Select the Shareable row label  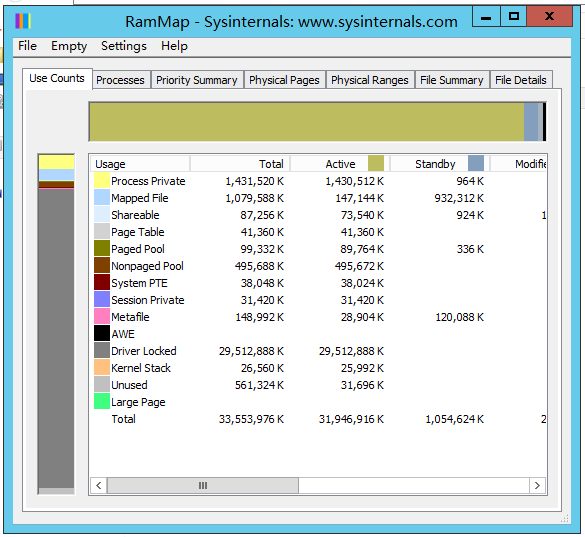coord(135,215)
